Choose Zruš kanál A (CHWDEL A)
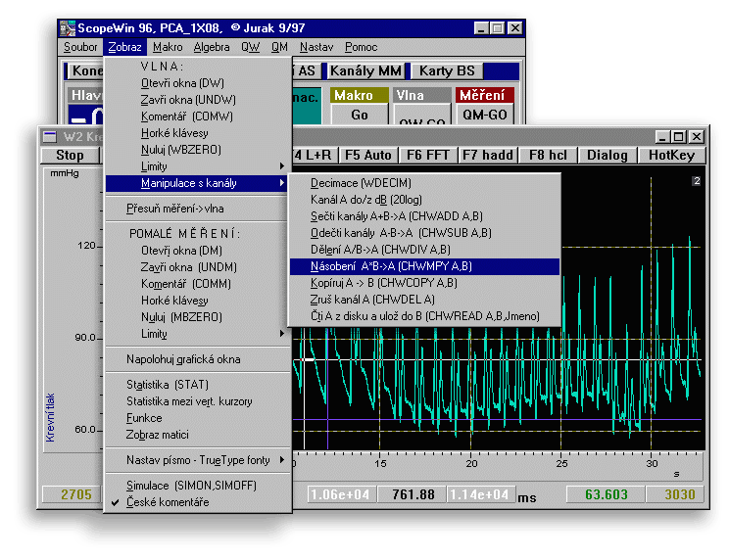This screenshot has width=729, height=560. (424, 300)
